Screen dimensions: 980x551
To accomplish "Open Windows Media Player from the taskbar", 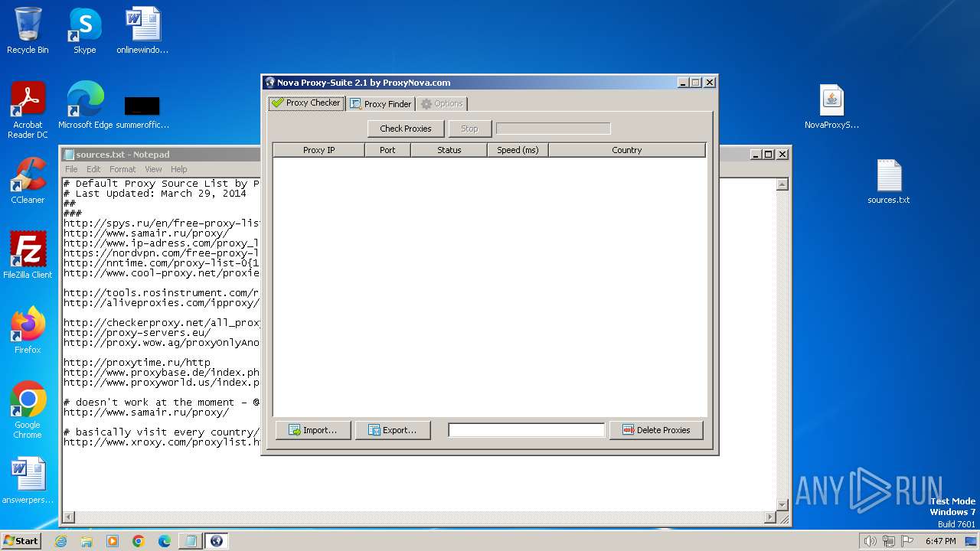I will pos(113,541).
